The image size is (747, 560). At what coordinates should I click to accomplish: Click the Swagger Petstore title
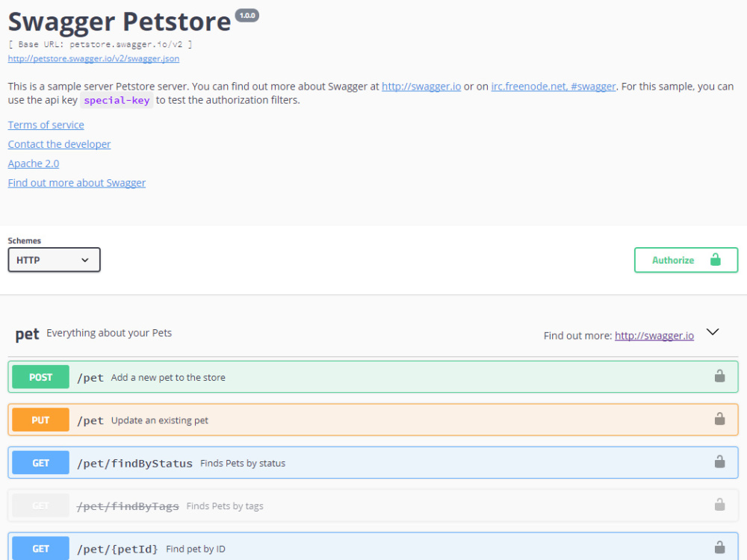coord(120,22)
